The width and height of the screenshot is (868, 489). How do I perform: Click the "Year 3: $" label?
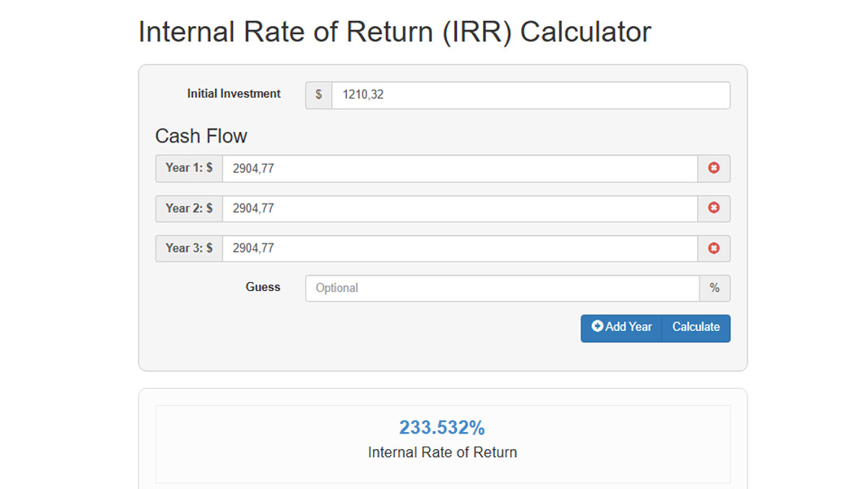pos(189,249)
